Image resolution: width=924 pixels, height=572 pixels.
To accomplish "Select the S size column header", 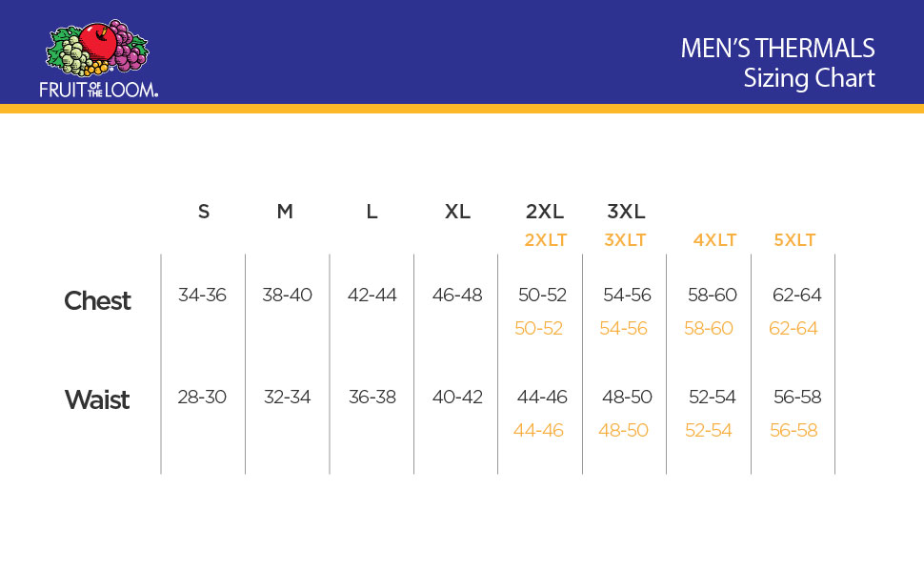I will click(203, 211).
